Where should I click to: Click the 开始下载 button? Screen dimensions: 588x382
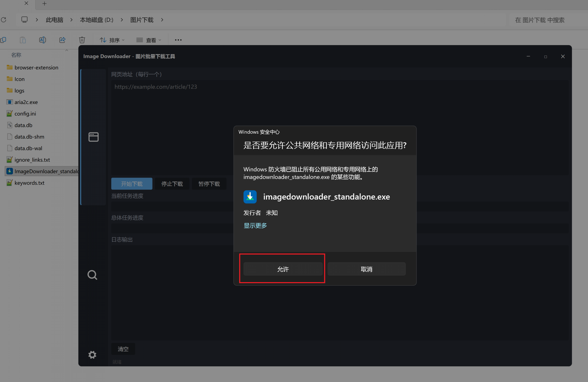[132, 184]
